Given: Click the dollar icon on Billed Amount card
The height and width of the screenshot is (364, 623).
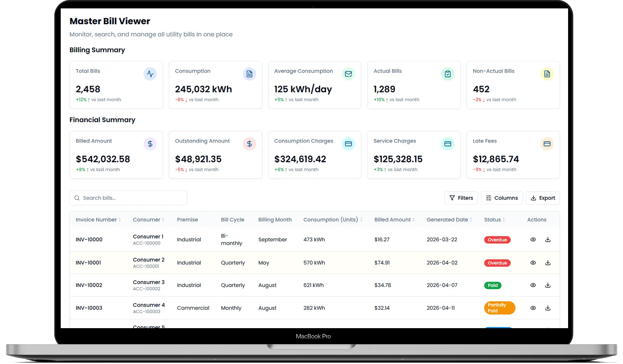Looking at the screenshot, I should (150, 144).
